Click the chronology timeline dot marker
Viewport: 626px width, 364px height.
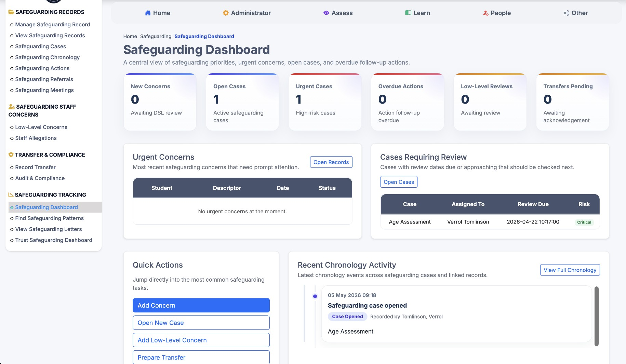click(x=315, y=296)
